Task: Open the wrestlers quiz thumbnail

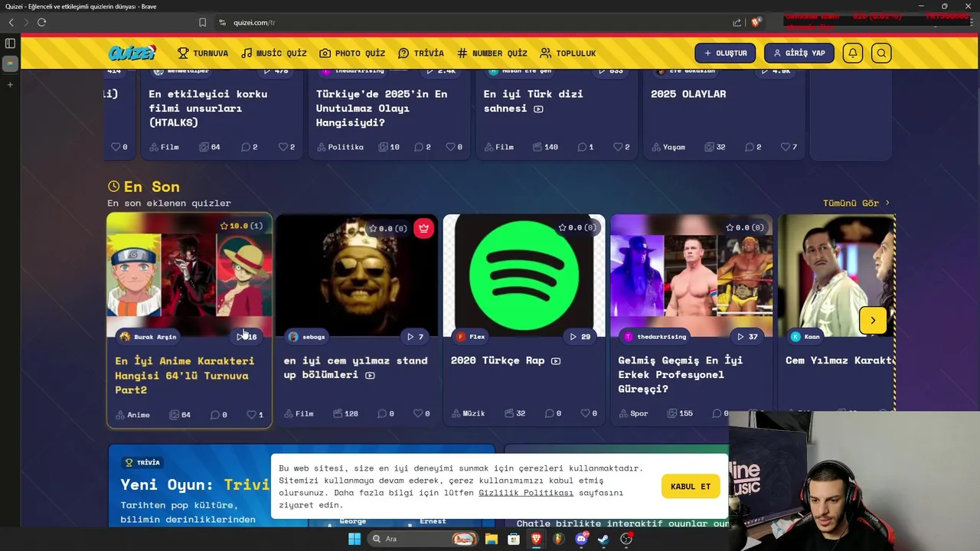Action: point(691,275)
